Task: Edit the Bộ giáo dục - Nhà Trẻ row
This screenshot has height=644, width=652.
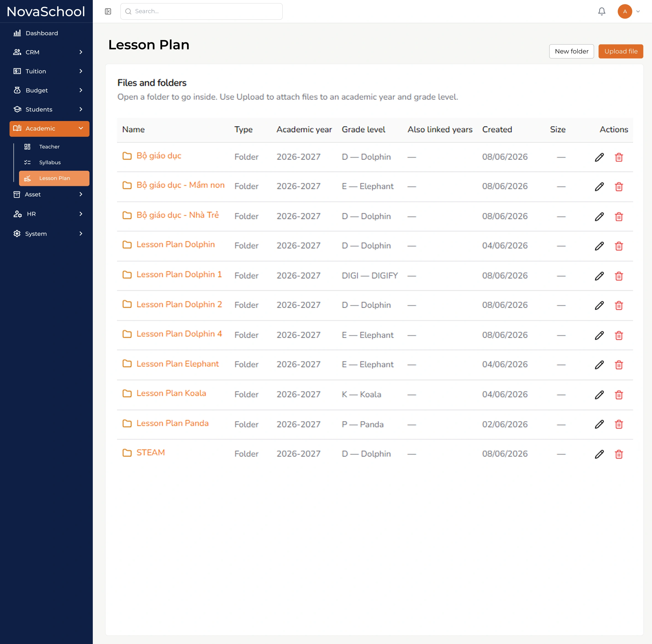Action: [x=599, y=217]
